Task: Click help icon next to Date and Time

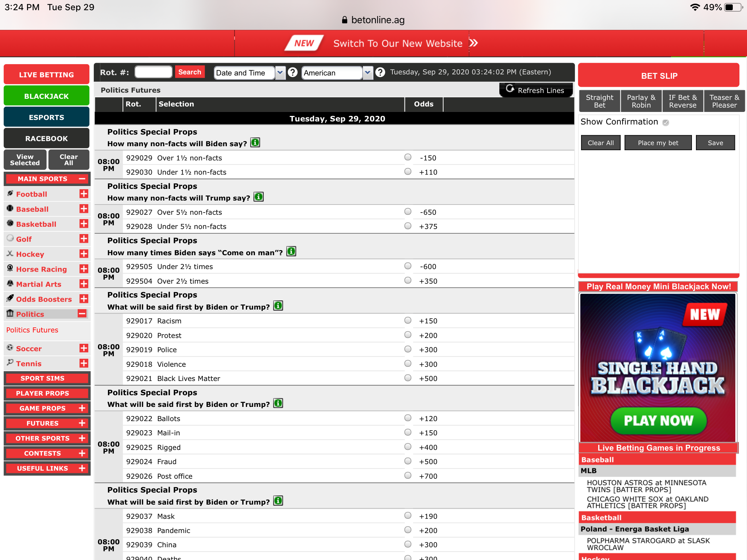Action: [x=293, y=73]
